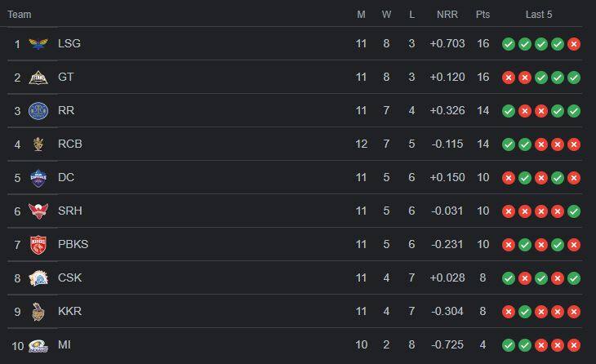This screenshot has height=364, width=596.
Task: Click the KKR team logo
Action: (x=38, y=312)
